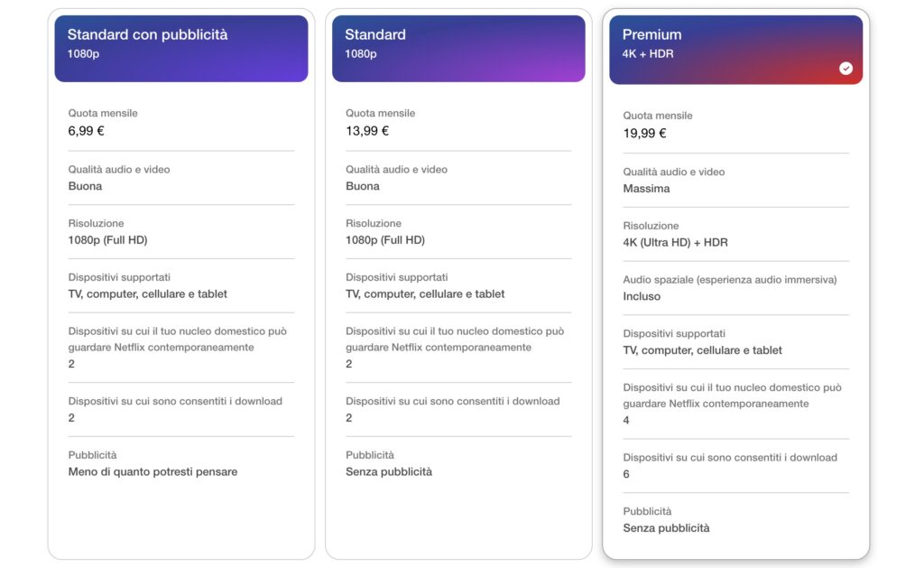Select the Standard con pubblicità plan header
The width and height of the screenshot is (924, 568).
coord(181,48)
